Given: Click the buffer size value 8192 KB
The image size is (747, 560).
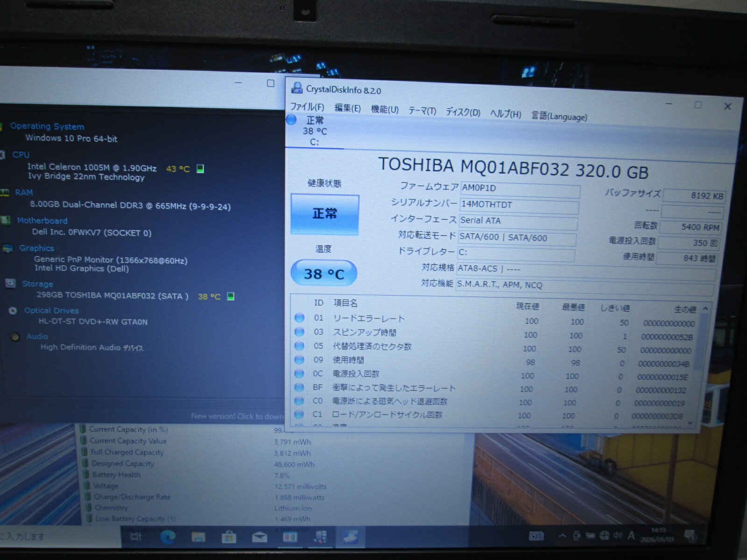Looking at the screenshot, I should [x=695, y=196].
